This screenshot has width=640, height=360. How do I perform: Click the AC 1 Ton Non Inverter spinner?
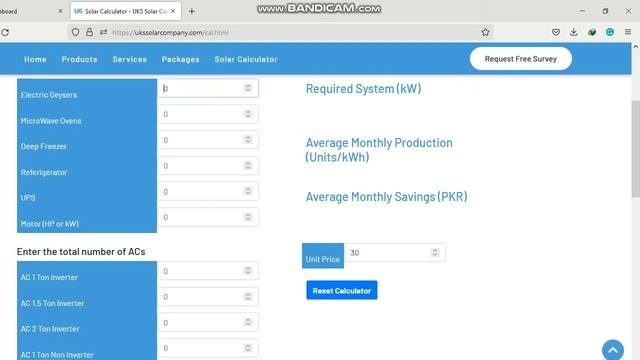coord(248,348)
